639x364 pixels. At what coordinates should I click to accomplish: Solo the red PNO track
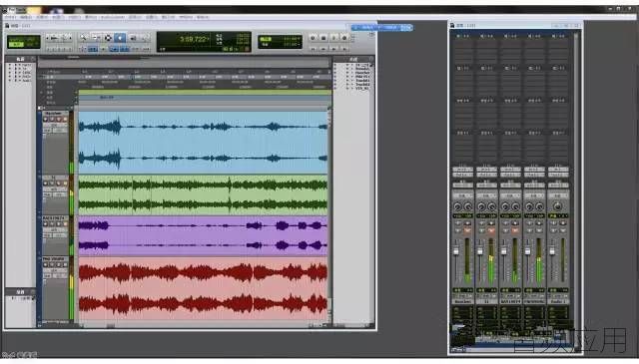(58, 265)
